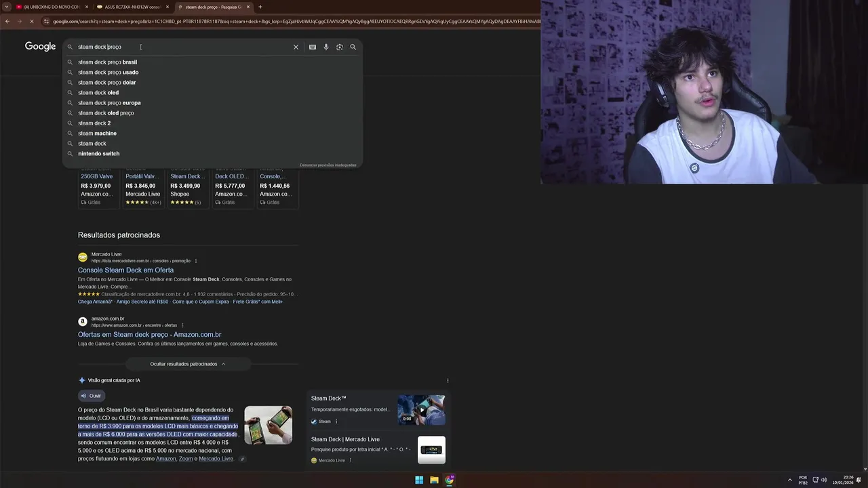
Task: Open Steam Deck | Mercado Livre source card
Action: coord(378,449)
